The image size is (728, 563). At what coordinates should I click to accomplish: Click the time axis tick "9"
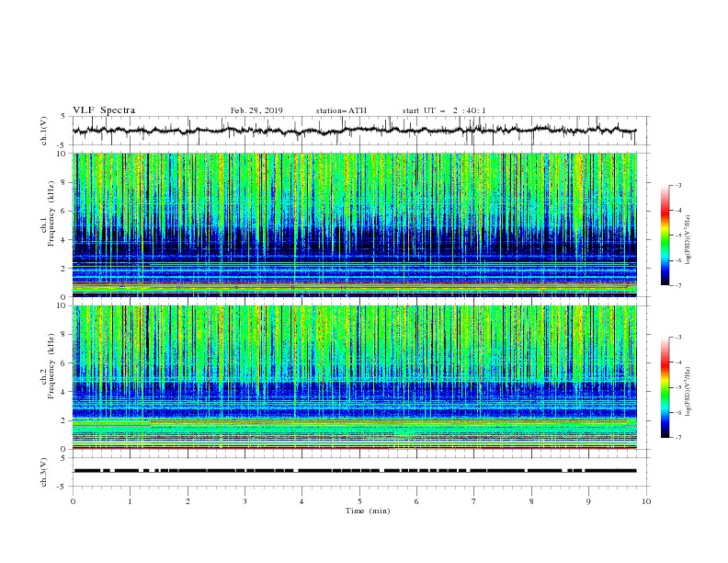coord(588,501)
